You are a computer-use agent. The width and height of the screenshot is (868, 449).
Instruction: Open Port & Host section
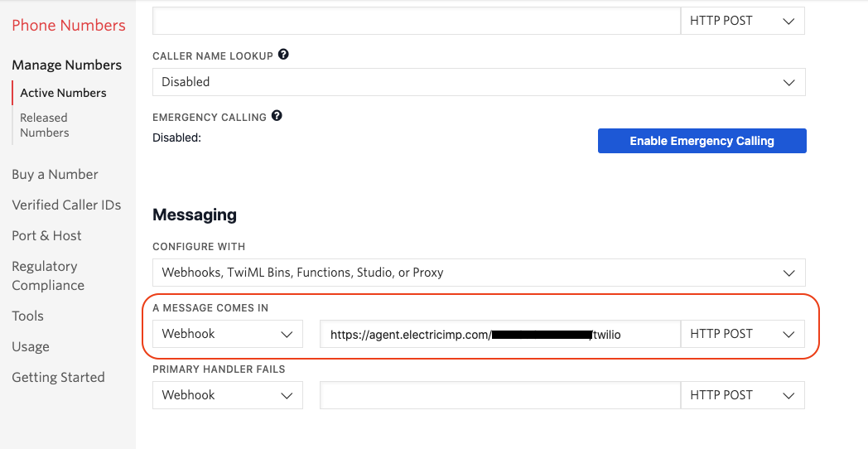pyautogui.click(x=46, y=236)
